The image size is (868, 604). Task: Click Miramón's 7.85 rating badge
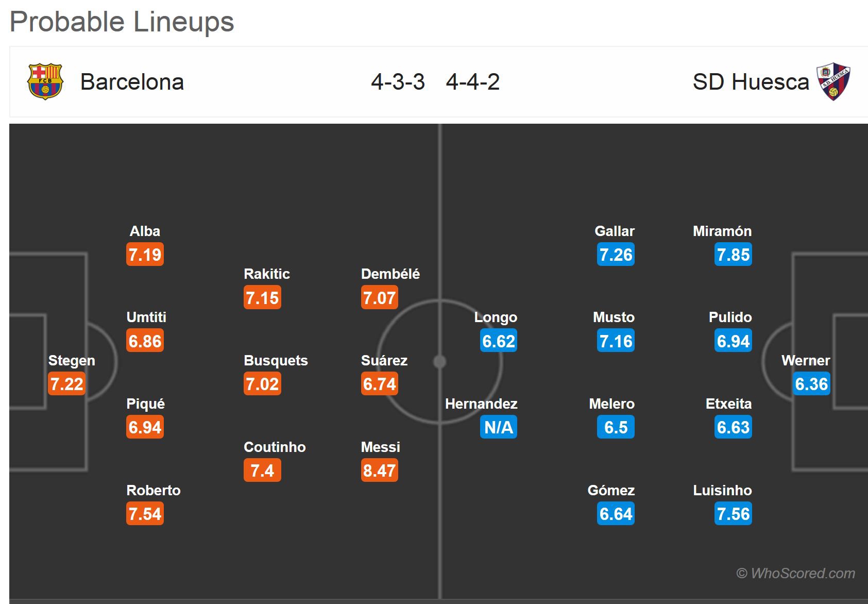click(x=733, y=255)
